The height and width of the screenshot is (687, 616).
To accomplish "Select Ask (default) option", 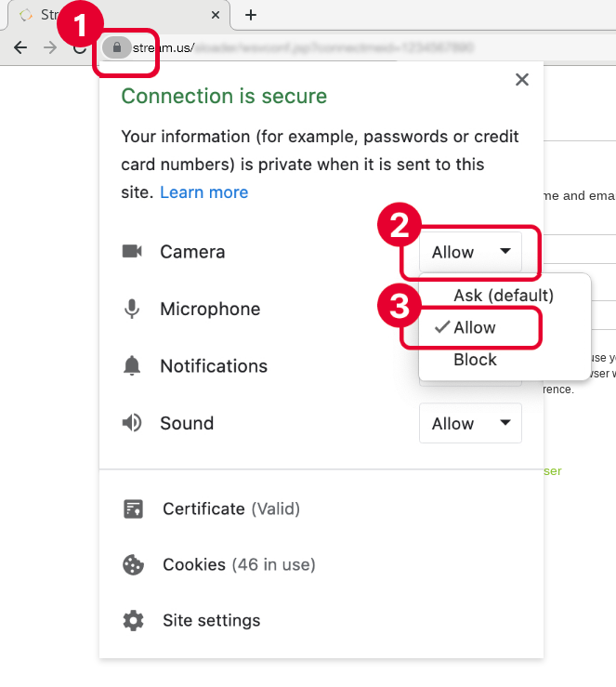I will [x=504, y=296].
